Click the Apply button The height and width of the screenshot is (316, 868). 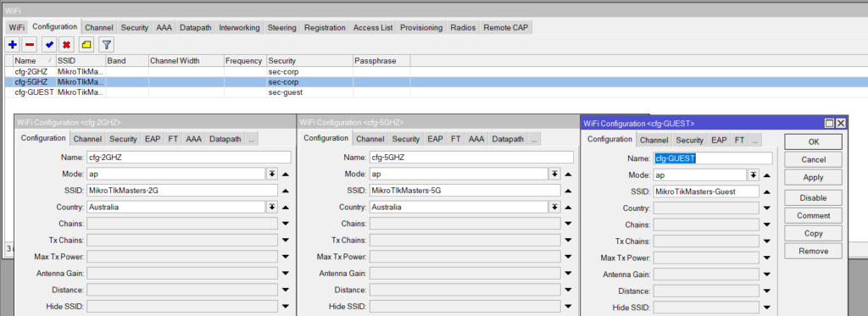pos(813,178)
